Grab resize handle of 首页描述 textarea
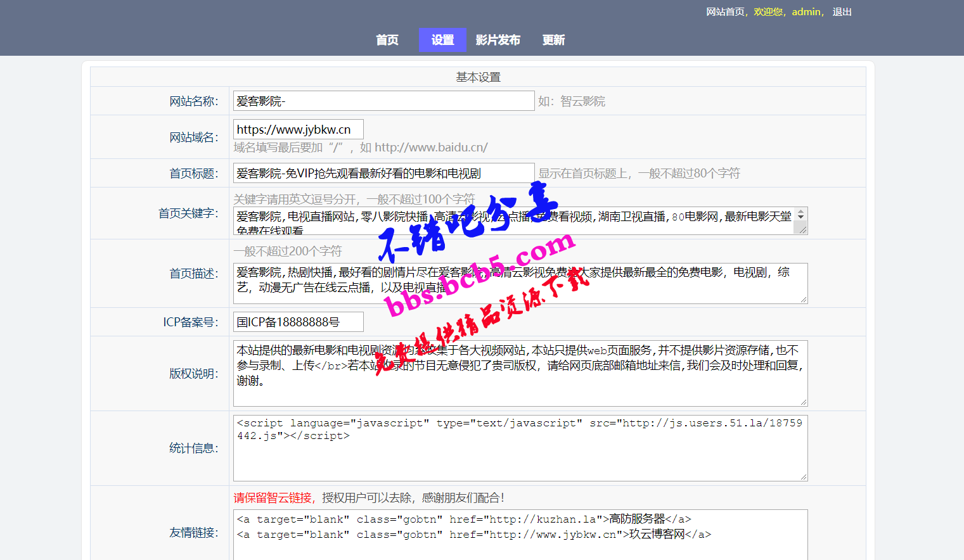Screen dimensions: 964x560 click(x=804, y=300)
